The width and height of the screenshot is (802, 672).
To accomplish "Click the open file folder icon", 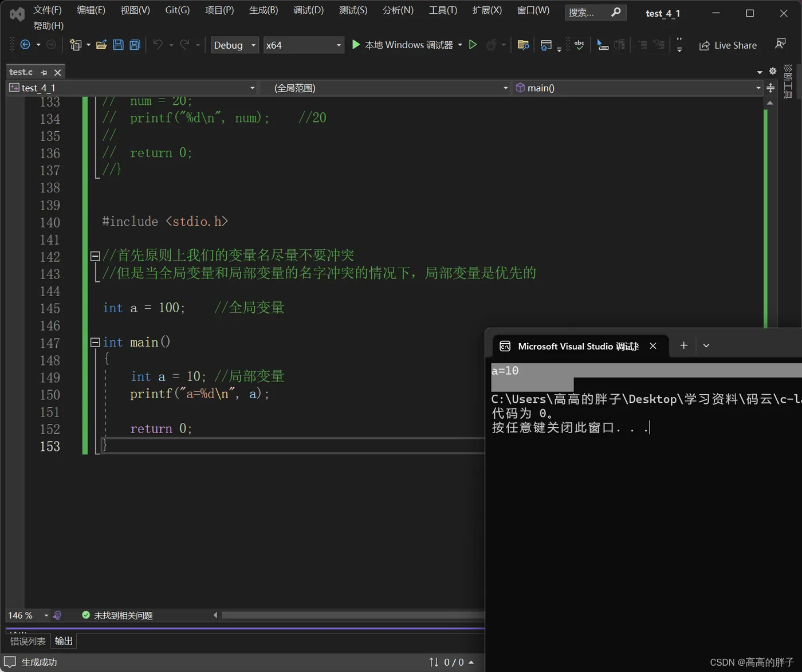I will tap(101, 45).
